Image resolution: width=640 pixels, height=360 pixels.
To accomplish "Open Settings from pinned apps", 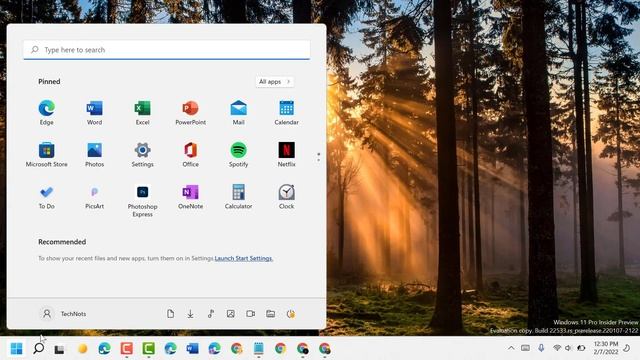I will pyautogui.click(x=142, y=154).
